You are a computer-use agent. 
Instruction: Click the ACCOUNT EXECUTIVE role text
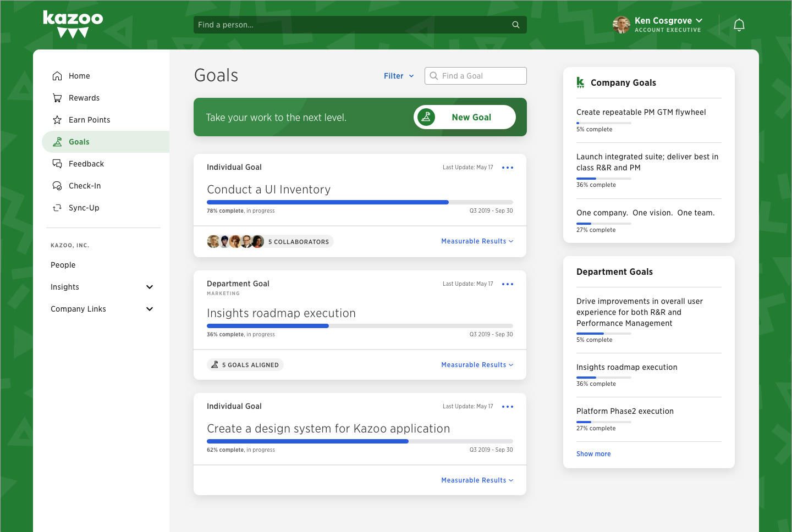coord(668,30)
